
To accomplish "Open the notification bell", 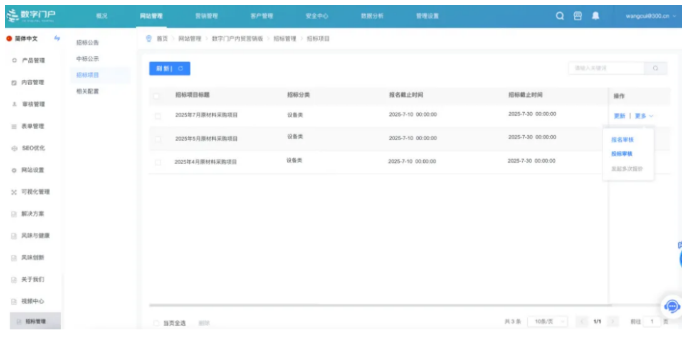I will tap(595, 16).
